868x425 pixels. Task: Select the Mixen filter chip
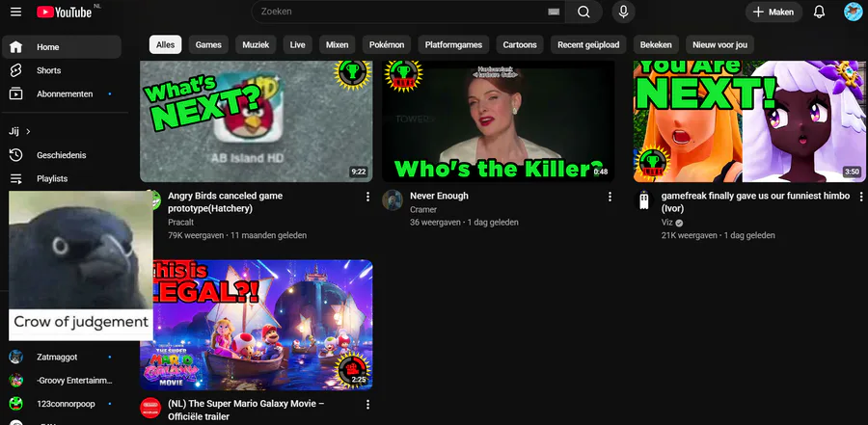coord(338,45)
